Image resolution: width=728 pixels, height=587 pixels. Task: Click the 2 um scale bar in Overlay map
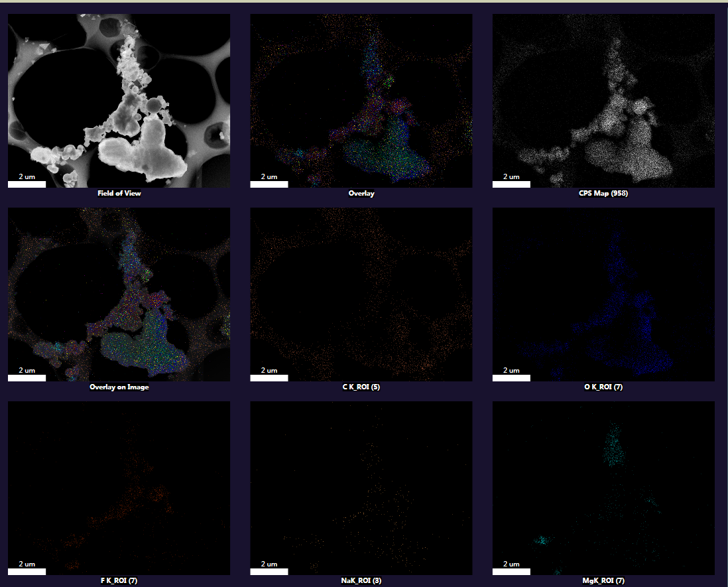click(x=269, y=184)
